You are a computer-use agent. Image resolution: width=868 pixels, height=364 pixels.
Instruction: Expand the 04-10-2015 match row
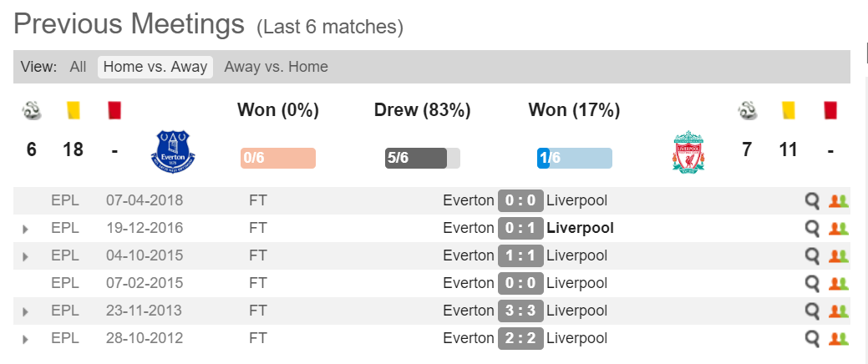pos(25,256)
